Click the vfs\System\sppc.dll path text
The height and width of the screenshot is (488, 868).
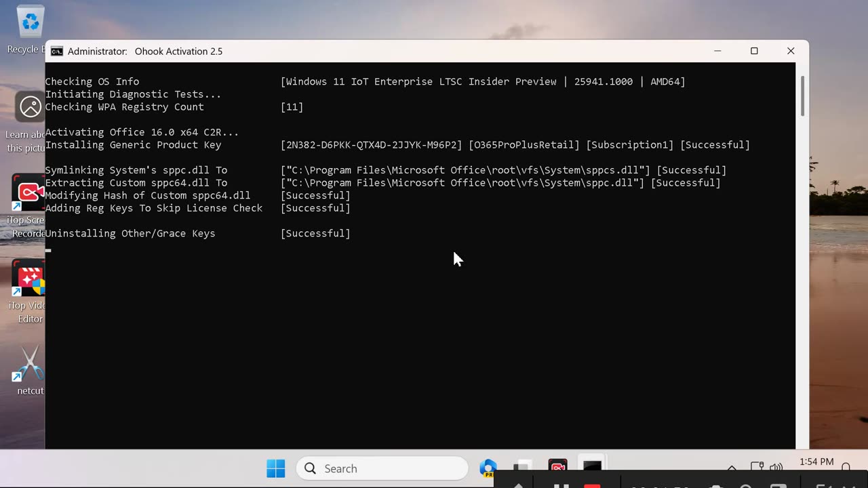pyautogui.click(x=462, y=182)
